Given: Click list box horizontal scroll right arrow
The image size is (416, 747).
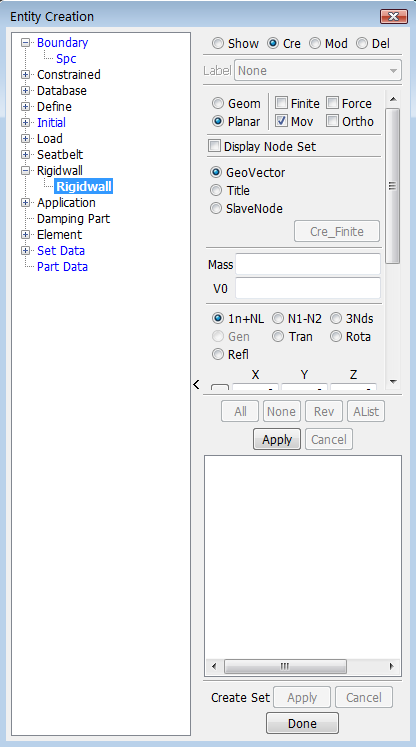Looking at the screenshot, I should click(x=392, y=666).
